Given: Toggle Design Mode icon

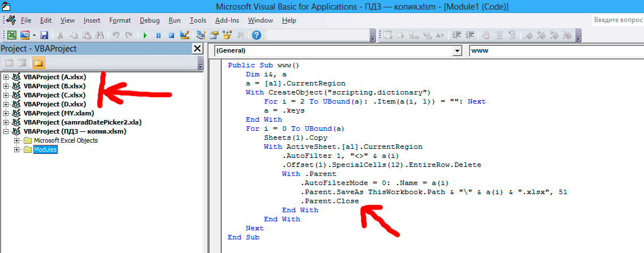Looking at the screenshot, I should coord(185,35).
